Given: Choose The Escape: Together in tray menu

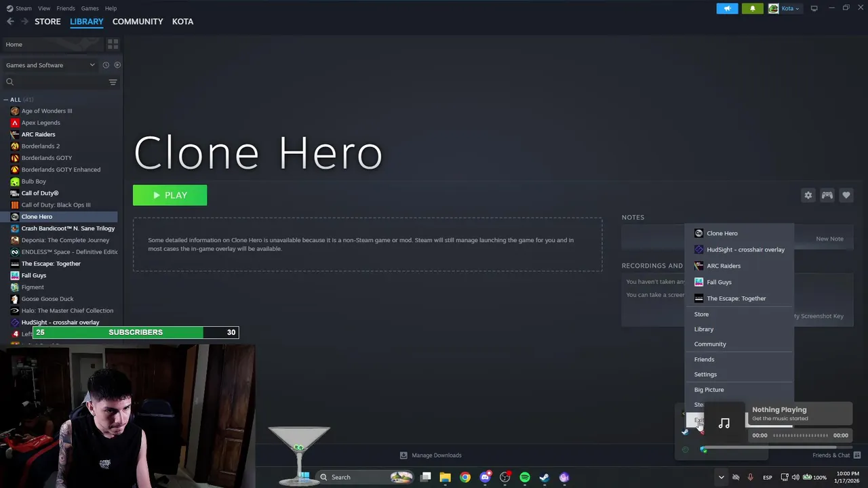Looking at the screenshot, I should 739,298.
